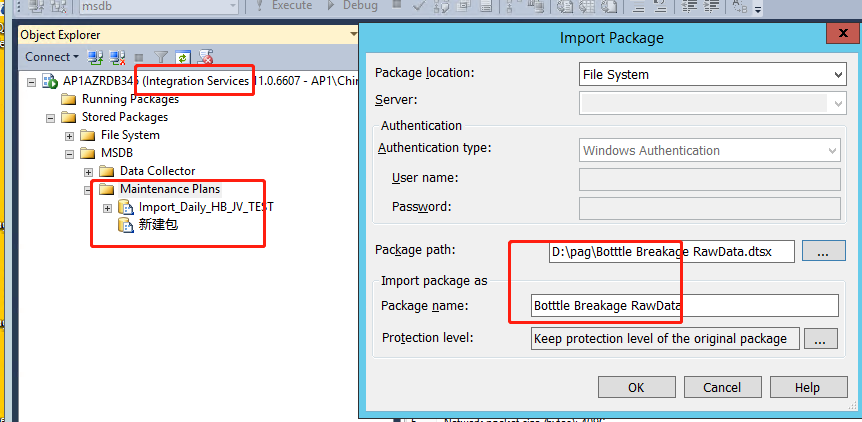Click the AP1AZRDB346 server node icon
This screenshot has height=422, width=862.
(51, 81)
